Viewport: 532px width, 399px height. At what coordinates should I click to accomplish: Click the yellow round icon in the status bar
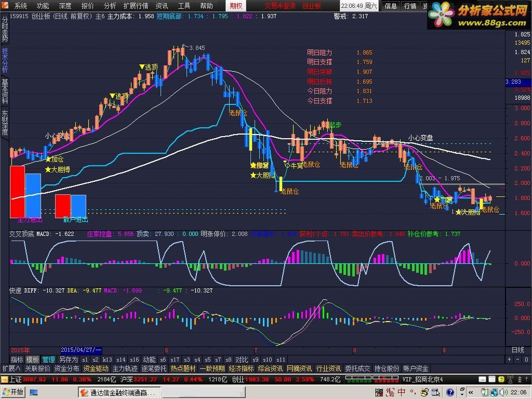click(501, 379)
